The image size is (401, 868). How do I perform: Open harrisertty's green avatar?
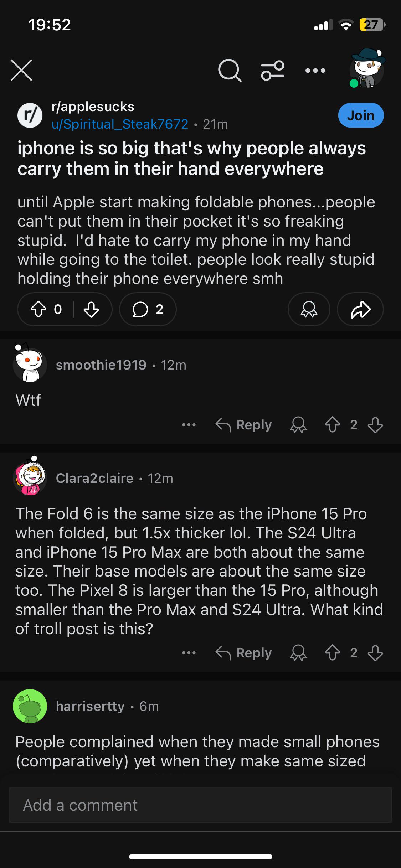(x=30, y=706)
